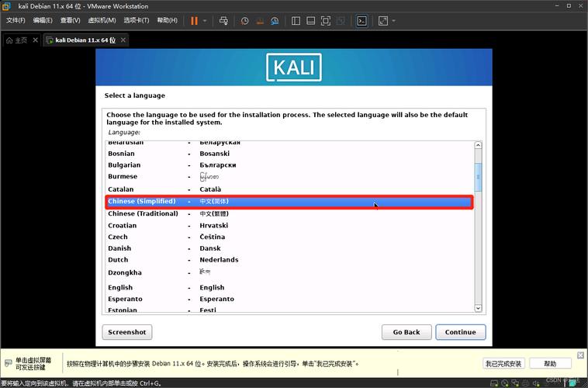Choose Croatian from the language list
588x388 pixels.
tap(288, 226)
